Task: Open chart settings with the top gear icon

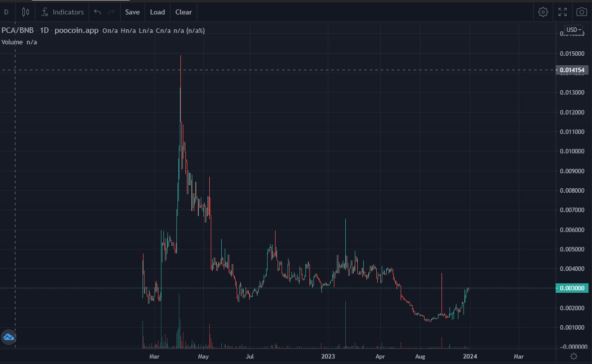Action: click(543, 11)
